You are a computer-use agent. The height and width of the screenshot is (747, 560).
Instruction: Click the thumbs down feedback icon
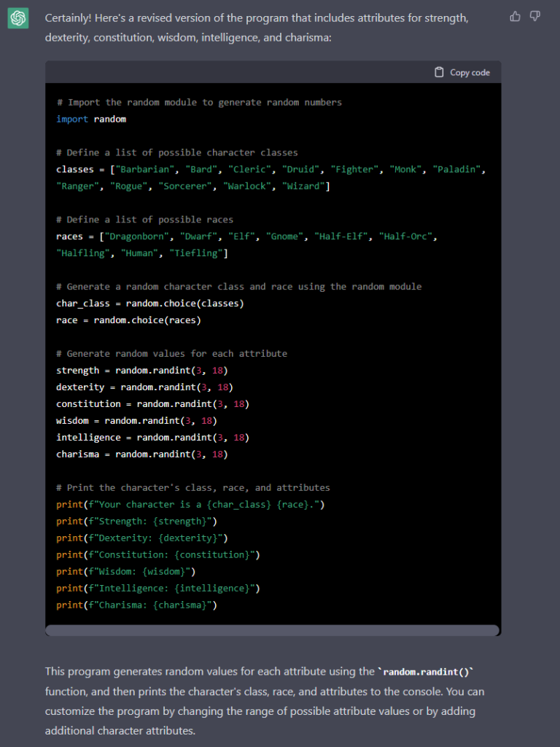click(535, 17)
